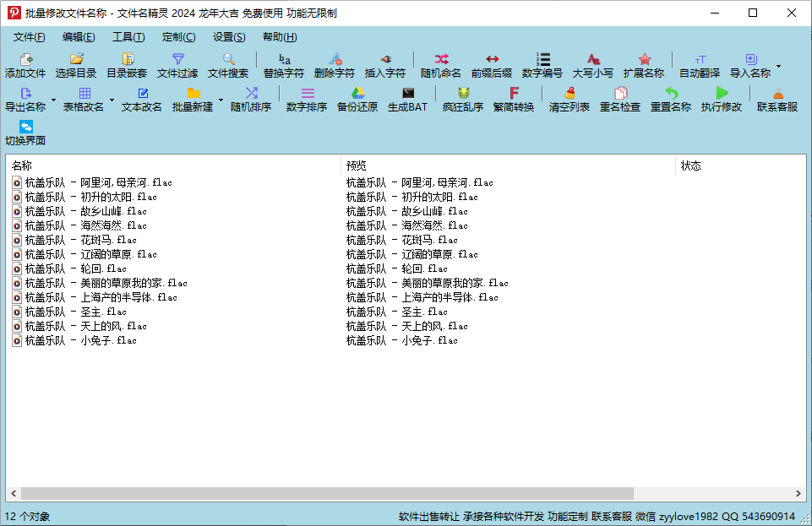
Task: Click the 切换界面 switch interface icon
Action: 25,127
